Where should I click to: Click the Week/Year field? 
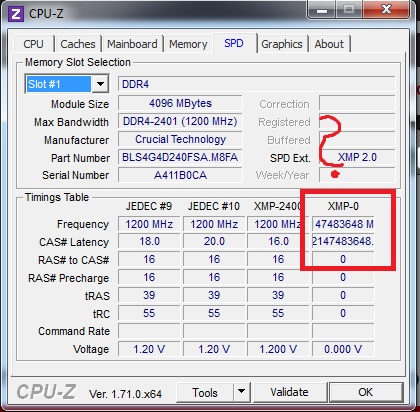[357, 175]
